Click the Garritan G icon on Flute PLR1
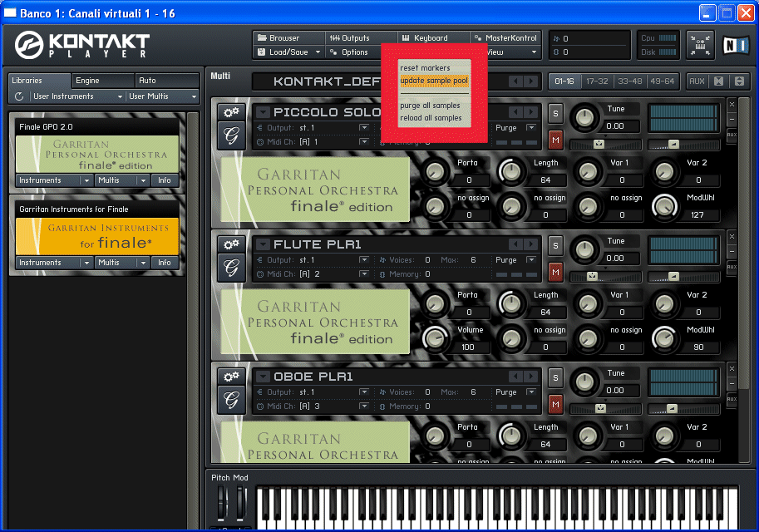This screenshot has height=532, width=759. tap(230, 267)
